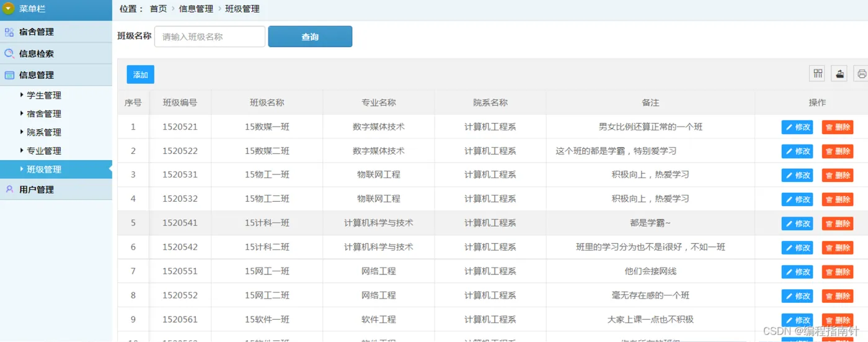The width and height of the screenshot is (868, 342).
Task: Click 删除 for 15网工一班
Action: point(838,272)
